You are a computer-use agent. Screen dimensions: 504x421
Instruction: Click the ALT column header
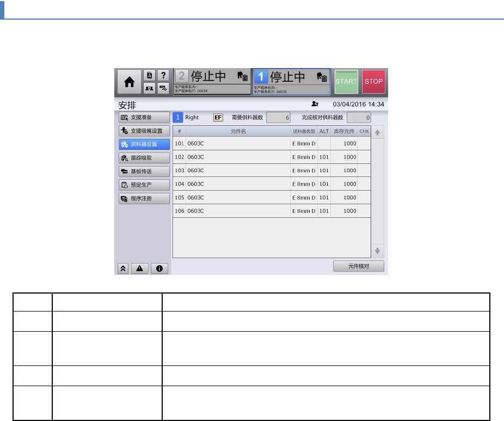point(324,131)
